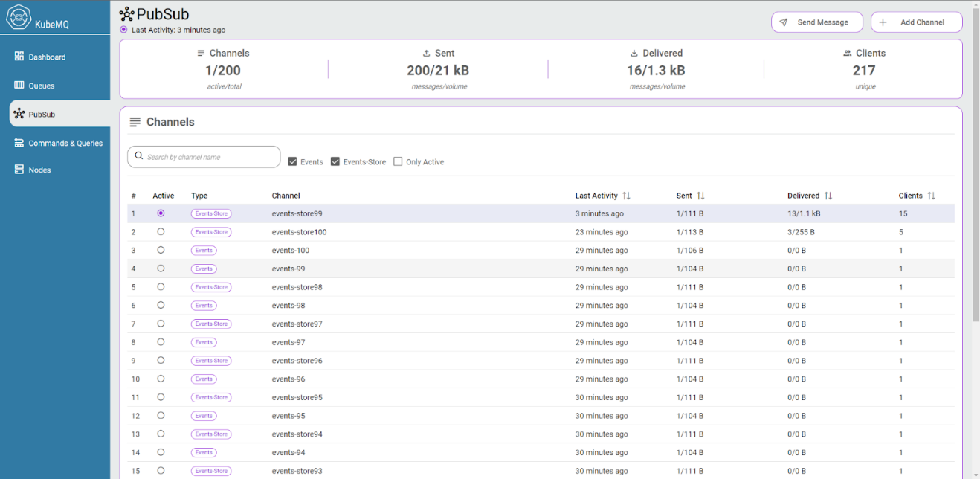The image size is (980, 479).
Task: Click the Type column header
Action: (x=199, y=196)
